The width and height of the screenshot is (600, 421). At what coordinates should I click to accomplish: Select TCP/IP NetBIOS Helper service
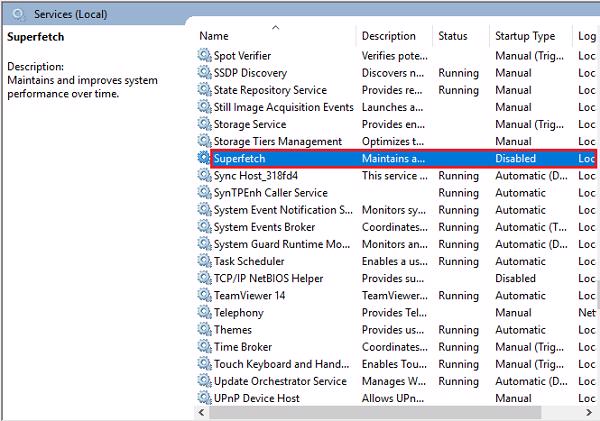(268, 278)
